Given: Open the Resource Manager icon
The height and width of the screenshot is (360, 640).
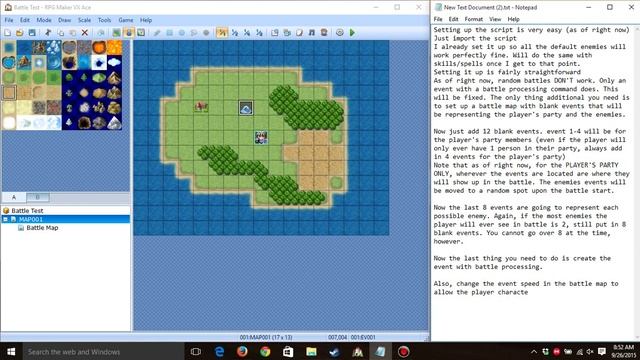Looking at the screenshot, I should (x=287, y=33).
